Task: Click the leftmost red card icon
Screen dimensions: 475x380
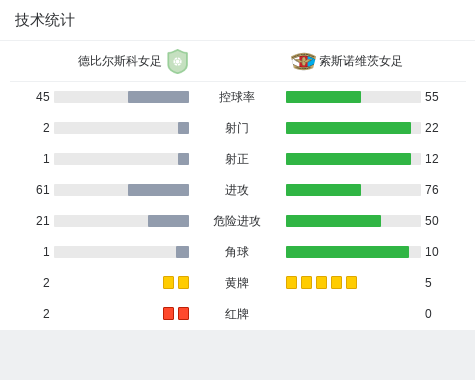Action: point(168,314)
